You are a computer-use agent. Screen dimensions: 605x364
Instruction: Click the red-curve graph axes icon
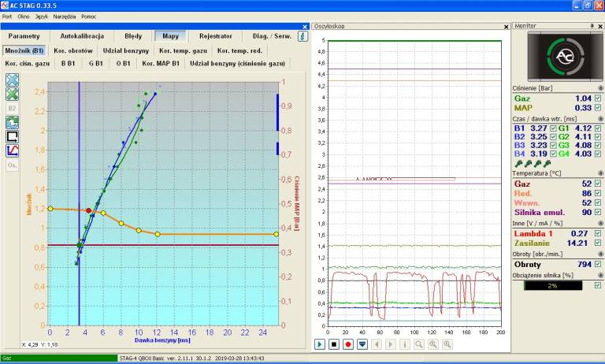(x=13, y=151)
